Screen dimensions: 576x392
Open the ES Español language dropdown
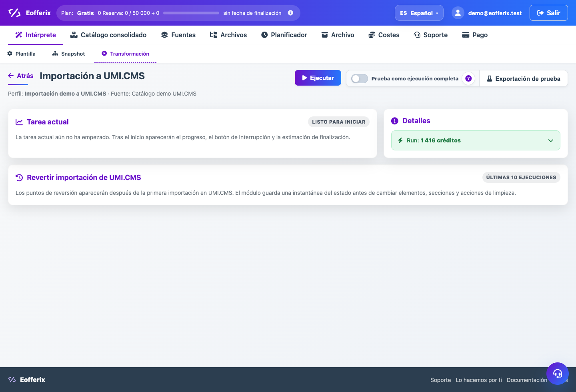tap(419, 13)
